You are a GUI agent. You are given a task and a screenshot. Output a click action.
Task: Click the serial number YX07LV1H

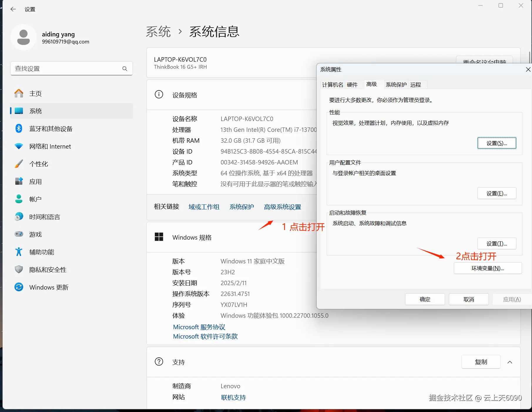234,305
